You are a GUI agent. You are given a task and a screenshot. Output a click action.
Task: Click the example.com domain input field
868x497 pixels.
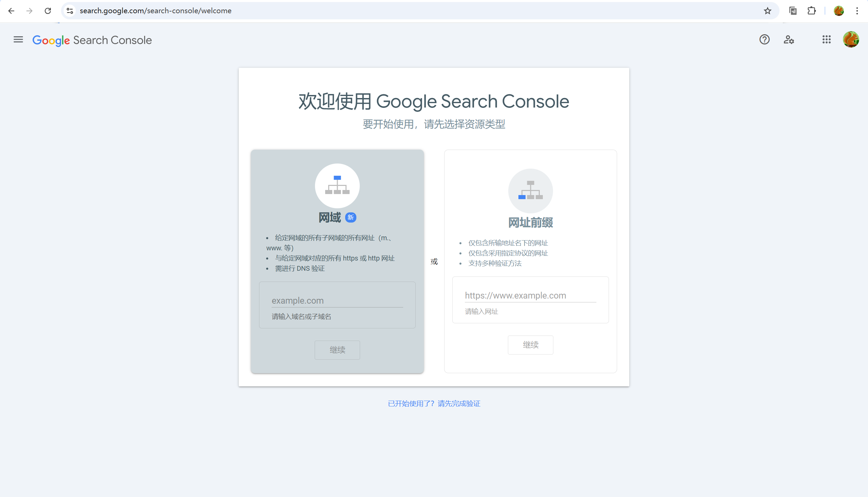point(337,300)
